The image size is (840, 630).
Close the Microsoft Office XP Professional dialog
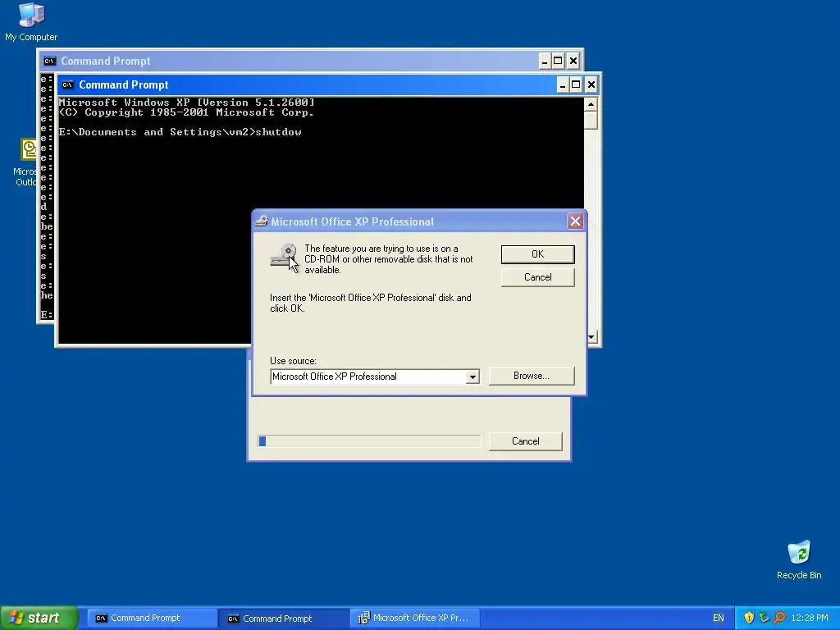point(575,221)
